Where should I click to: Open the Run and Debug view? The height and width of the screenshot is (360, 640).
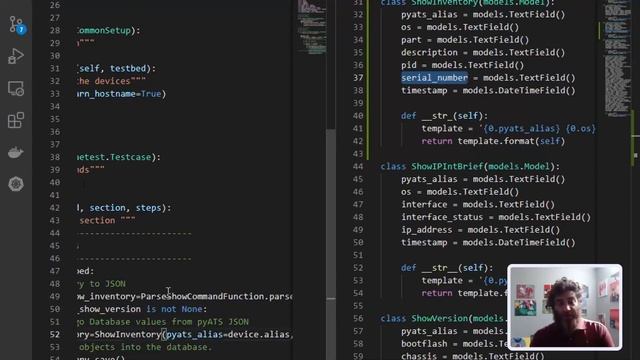pos(16,56)
